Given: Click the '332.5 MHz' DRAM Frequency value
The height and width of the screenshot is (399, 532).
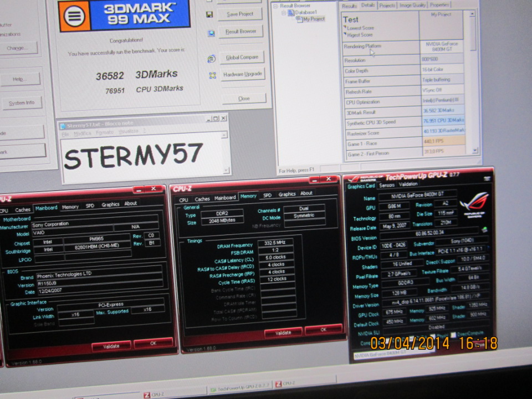Looking at the screenshot, I should (x=275, y=243).
